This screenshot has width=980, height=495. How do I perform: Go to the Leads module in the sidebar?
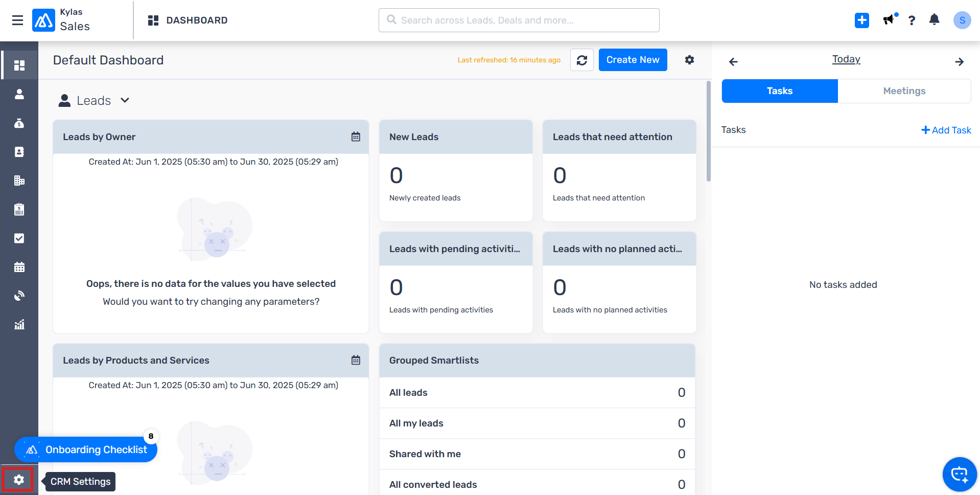[x=19, y=94]
